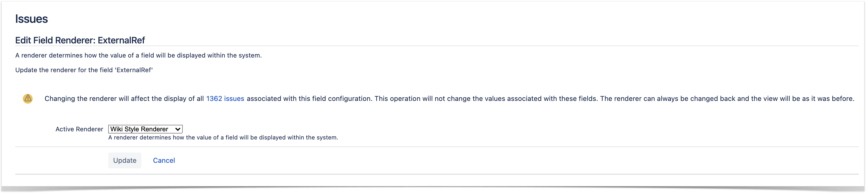Click the Cancel link

pyautogui.click(x=164, y=161)
